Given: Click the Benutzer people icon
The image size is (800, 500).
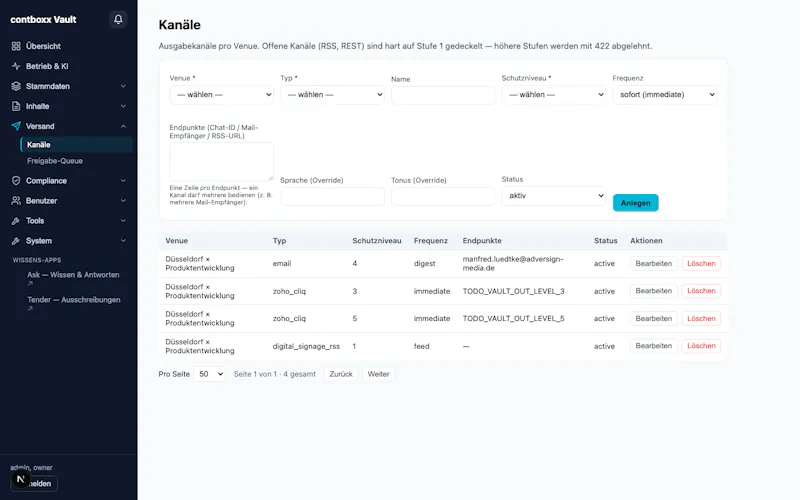Looking at the screenshot, I should tap(16, 201).
